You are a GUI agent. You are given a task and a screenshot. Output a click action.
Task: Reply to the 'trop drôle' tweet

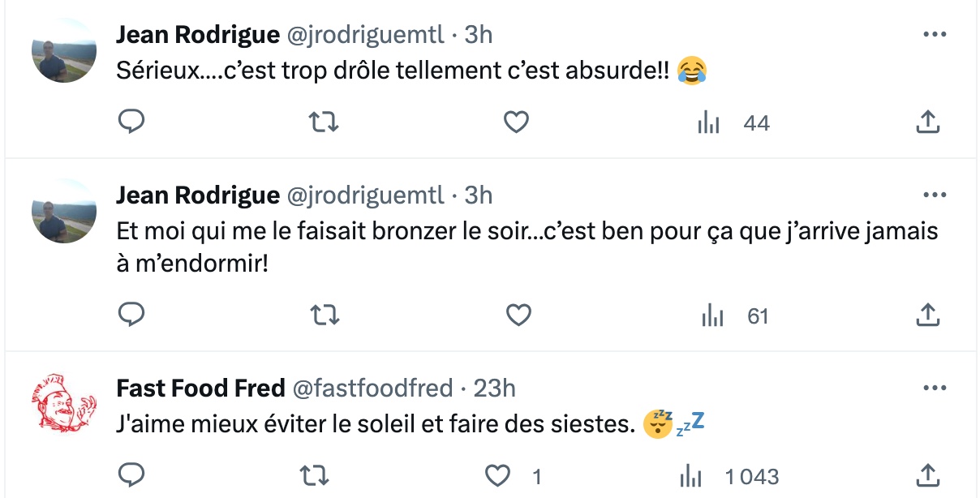pos(131,122)
